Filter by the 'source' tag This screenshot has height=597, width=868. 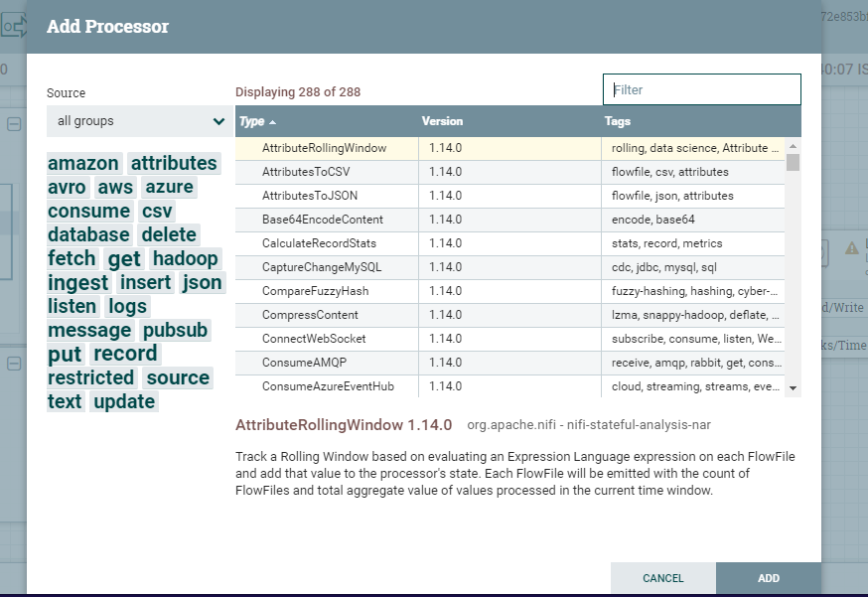tap(178, 377)
